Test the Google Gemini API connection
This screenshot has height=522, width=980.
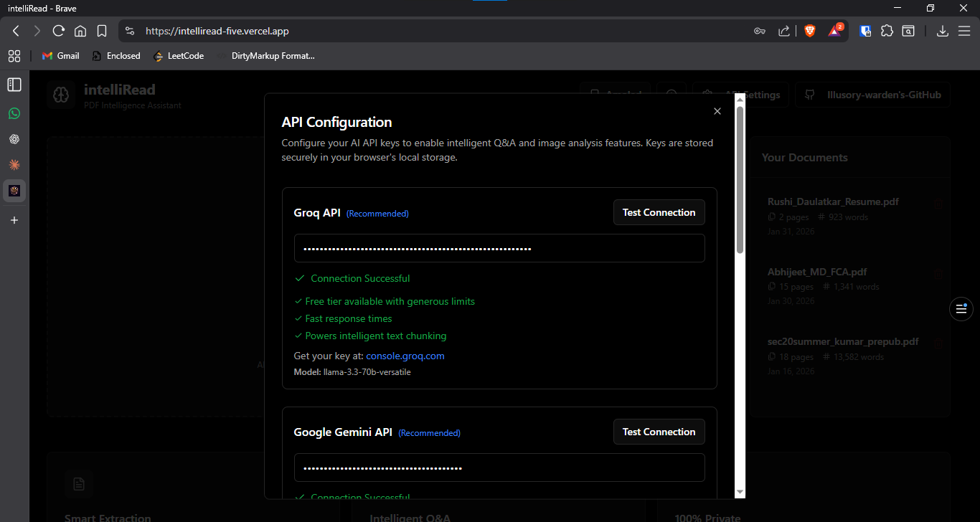(659, 432)
